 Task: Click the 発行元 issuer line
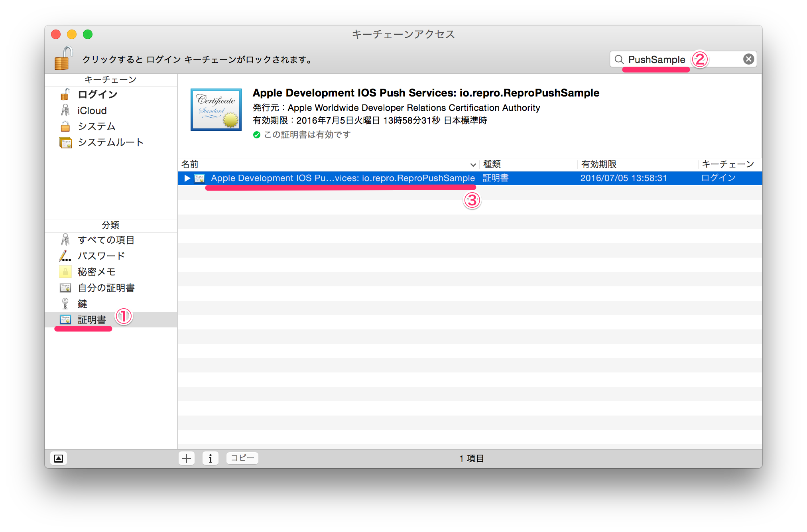click(396, 108)
